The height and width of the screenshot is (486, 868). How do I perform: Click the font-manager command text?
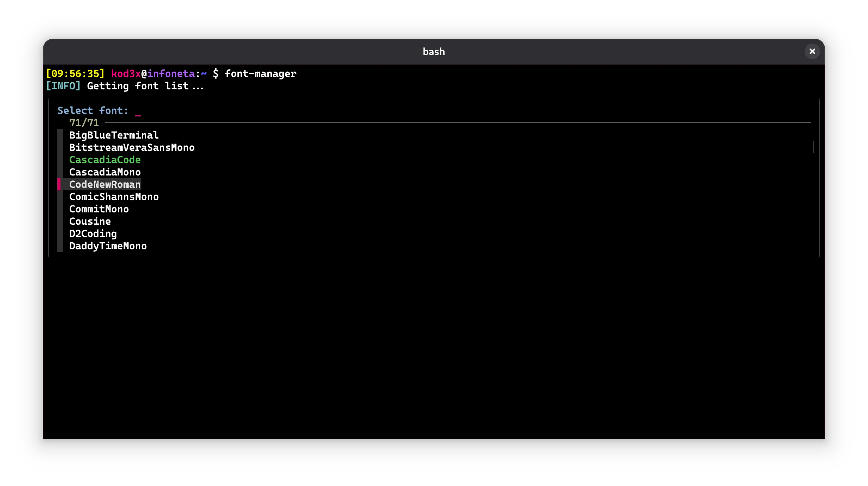pos(260,74)
